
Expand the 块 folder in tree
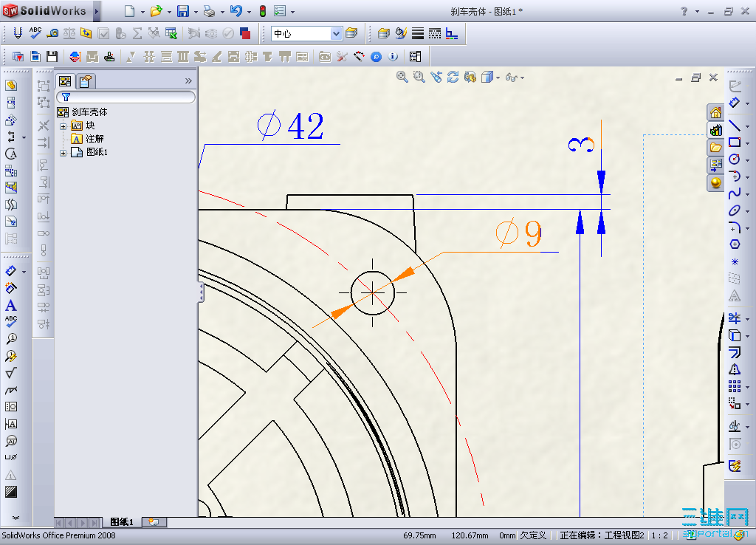click(63, 126)
